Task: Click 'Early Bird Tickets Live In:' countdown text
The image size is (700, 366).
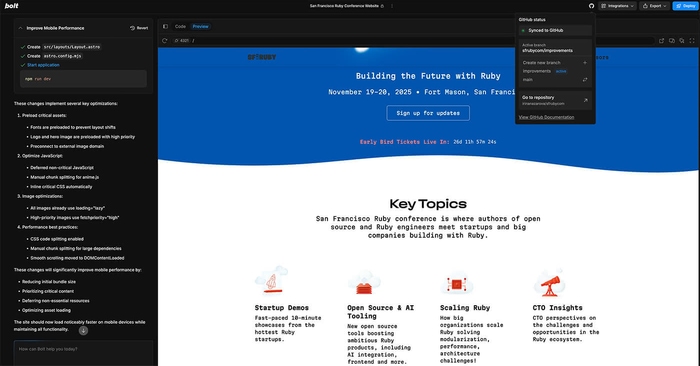Action: 404,142
